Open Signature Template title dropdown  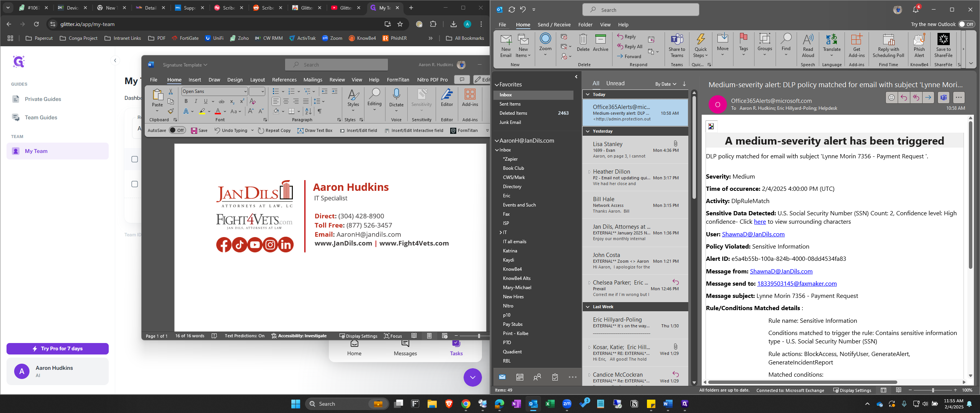185,65
